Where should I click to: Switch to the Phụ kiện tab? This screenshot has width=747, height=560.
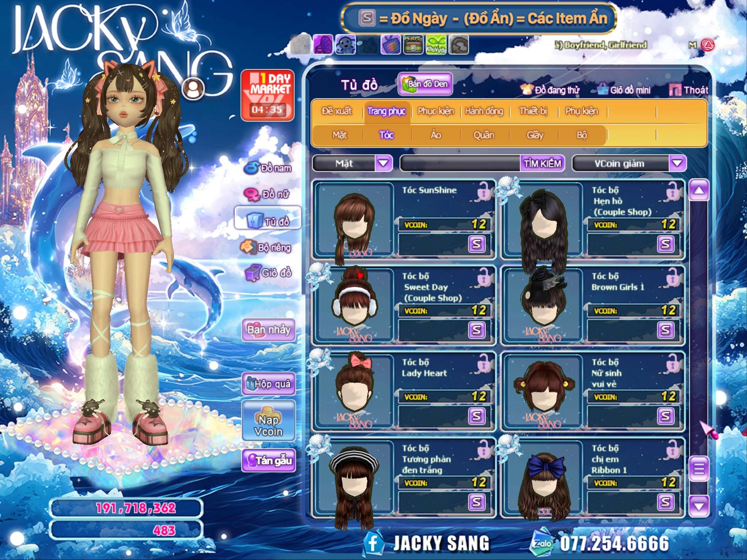(x=582, y=111)
